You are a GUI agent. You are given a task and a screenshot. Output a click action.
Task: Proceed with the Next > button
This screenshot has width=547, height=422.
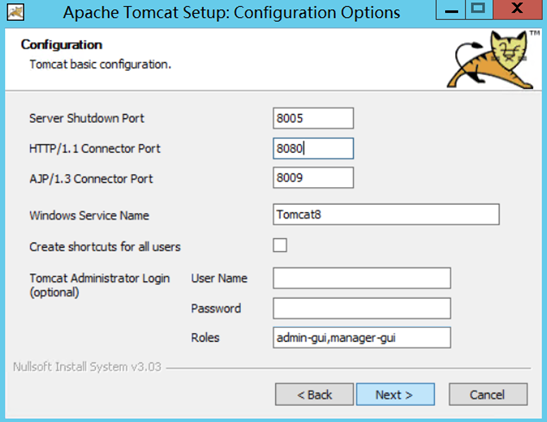coord(395,394)
